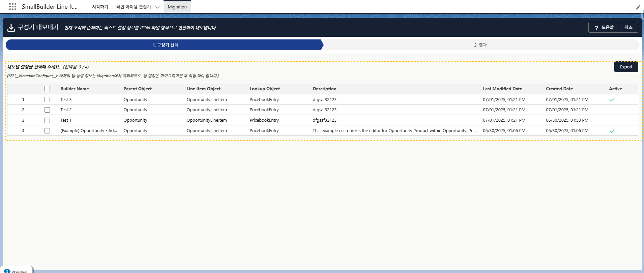Click the green Active checkmark for Test 3
The image size is (644, 273).
point(612,100)
